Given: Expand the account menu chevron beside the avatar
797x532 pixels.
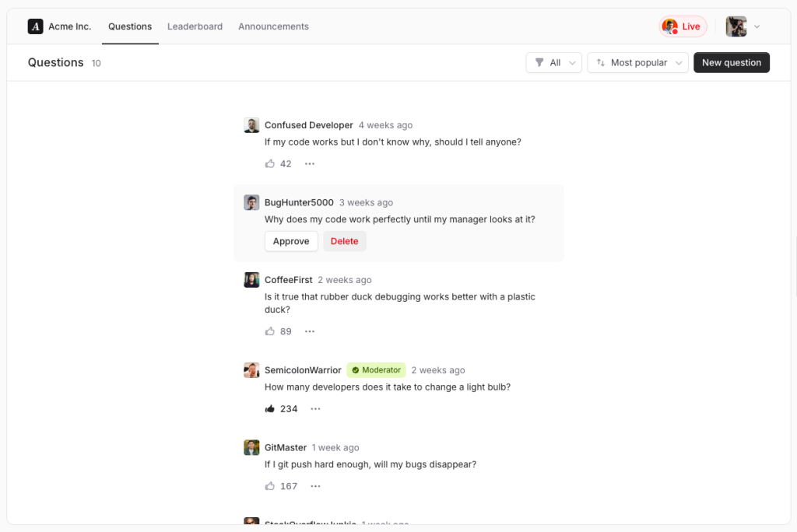Looking at the screenshot, I should tap(757, 26).
